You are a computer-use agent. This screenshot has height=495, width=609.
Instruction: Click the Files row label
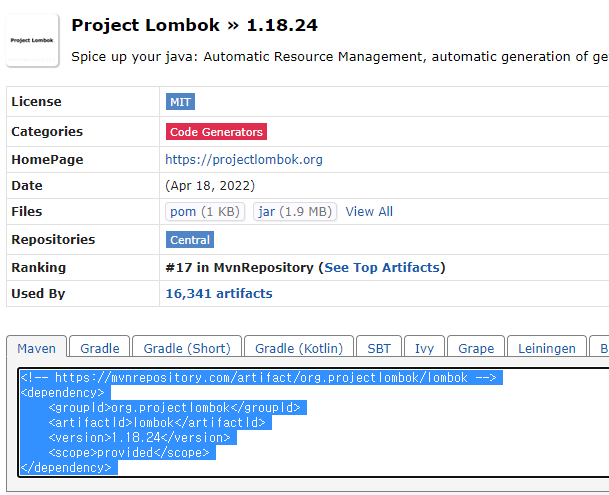[27, 212]
